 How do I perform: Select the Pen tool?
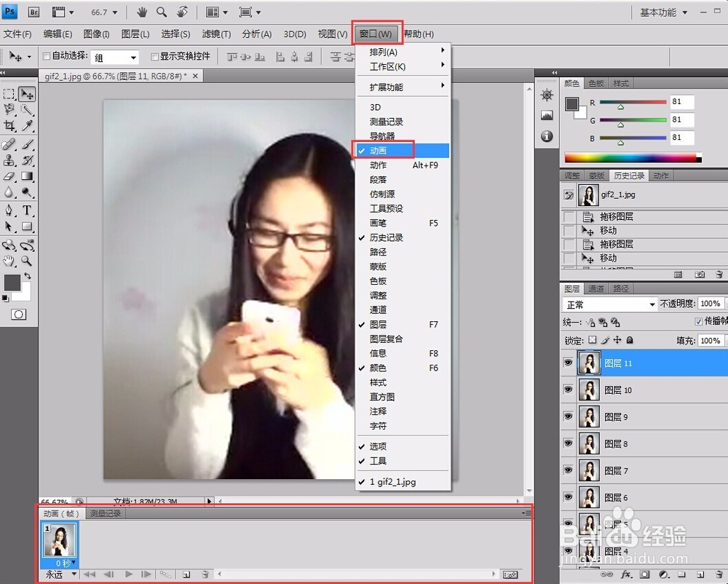[9, 210]
